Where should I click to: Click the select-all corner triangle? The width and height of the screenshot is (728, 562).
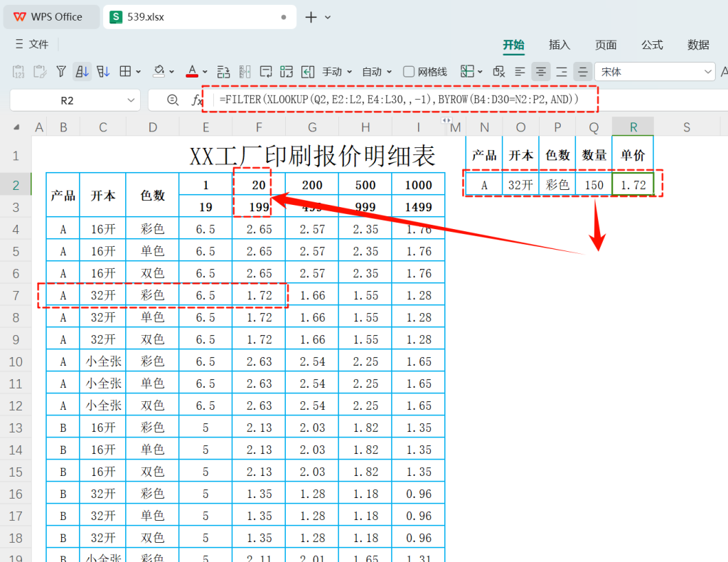tap(17, 127)
